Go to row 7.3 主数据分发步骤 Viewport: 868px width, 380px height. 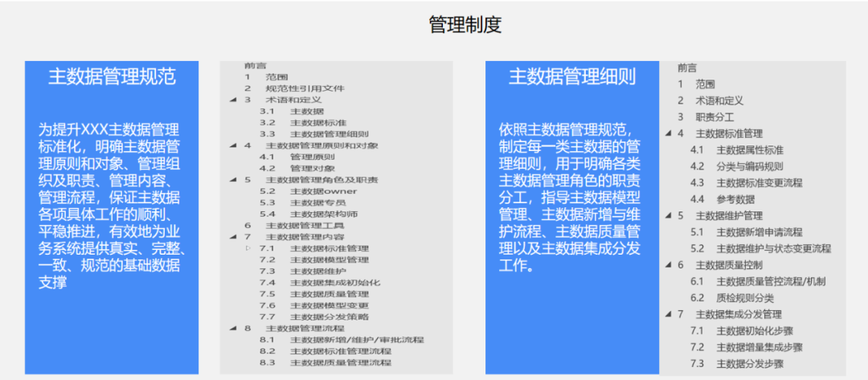[x=737, y=364]
